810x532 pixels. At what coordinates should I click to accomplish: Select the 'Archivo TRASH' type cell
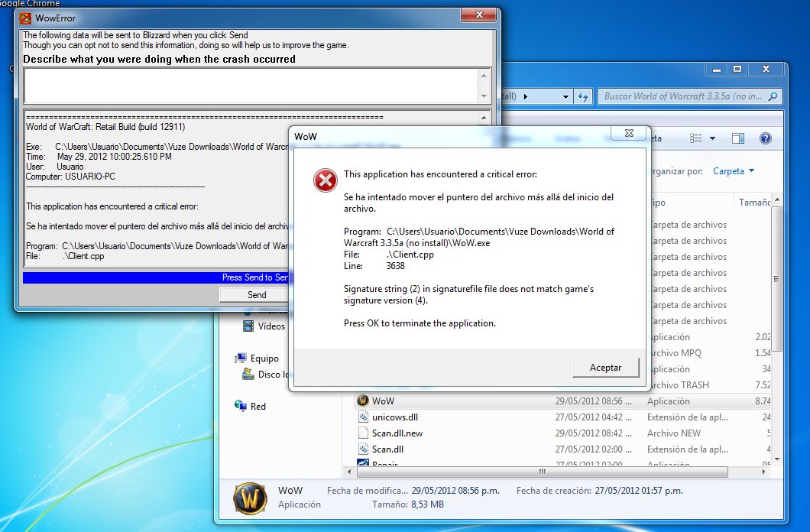coord(679,384)
